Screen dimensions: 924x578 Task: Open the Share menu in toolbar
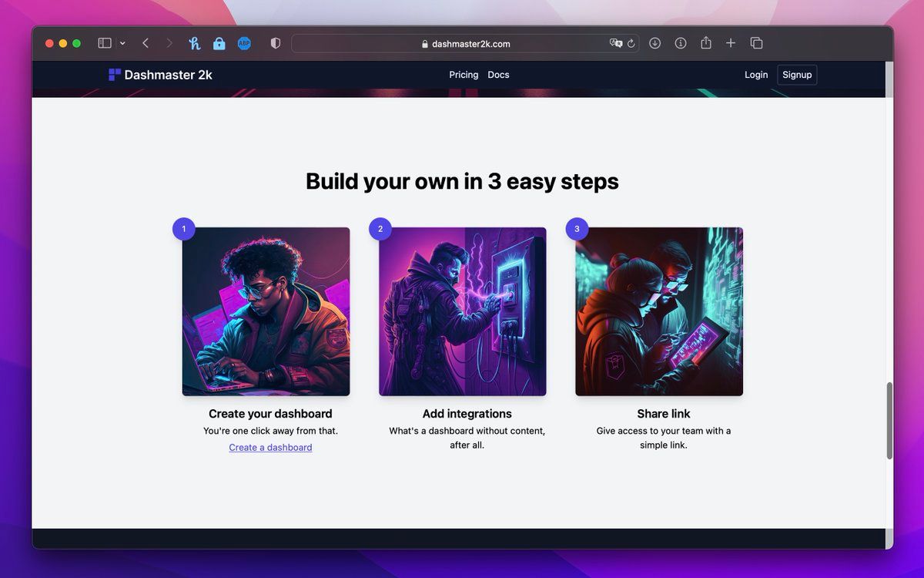coord(706,44)
